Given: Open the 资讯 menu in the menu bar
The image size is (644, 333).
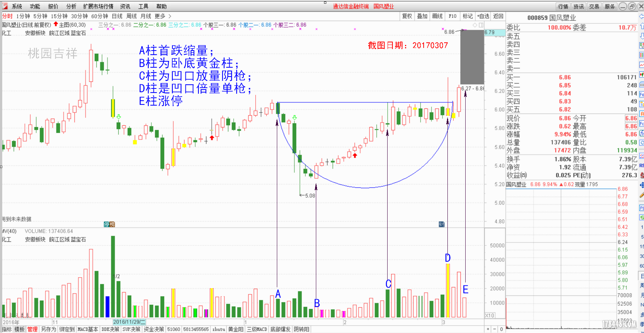Looking at the screenshot, I should 125,6.
